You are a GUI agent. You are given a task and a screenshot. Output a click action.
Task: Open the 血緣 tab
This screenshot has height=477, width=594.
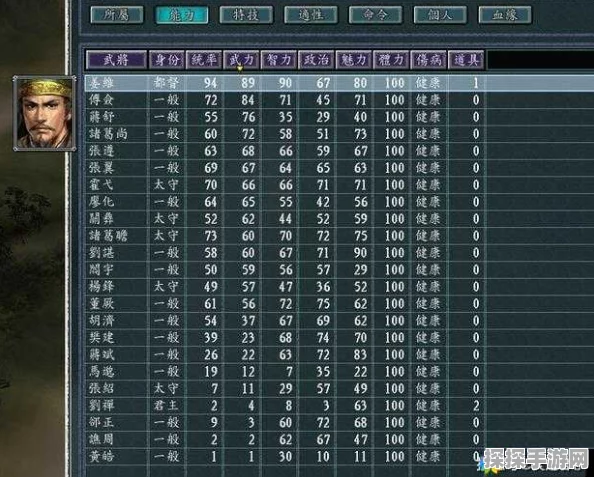(x=505, y=15)
